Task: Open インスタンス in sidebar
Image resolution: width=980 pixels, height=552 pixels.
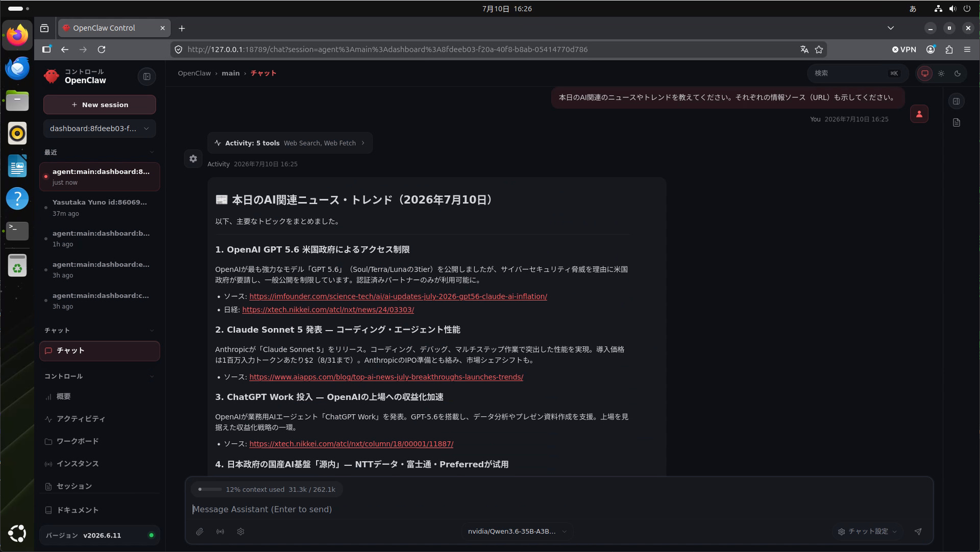Action: click(x=100, y=464)
